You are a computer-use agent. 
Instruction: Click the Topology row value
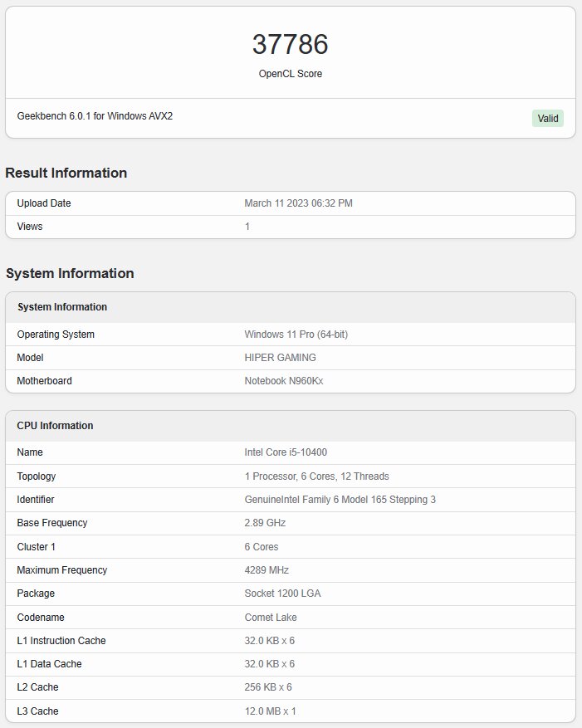[317, 476]
